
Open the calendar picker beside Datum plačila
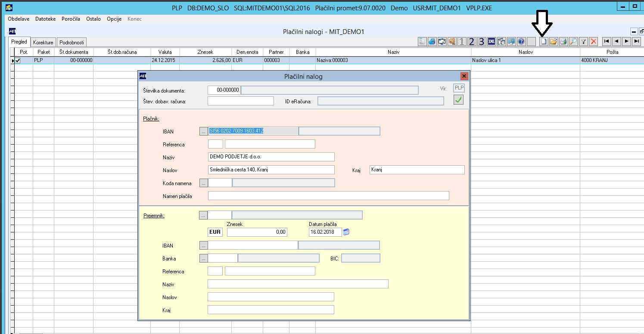[x=346, y=232]
